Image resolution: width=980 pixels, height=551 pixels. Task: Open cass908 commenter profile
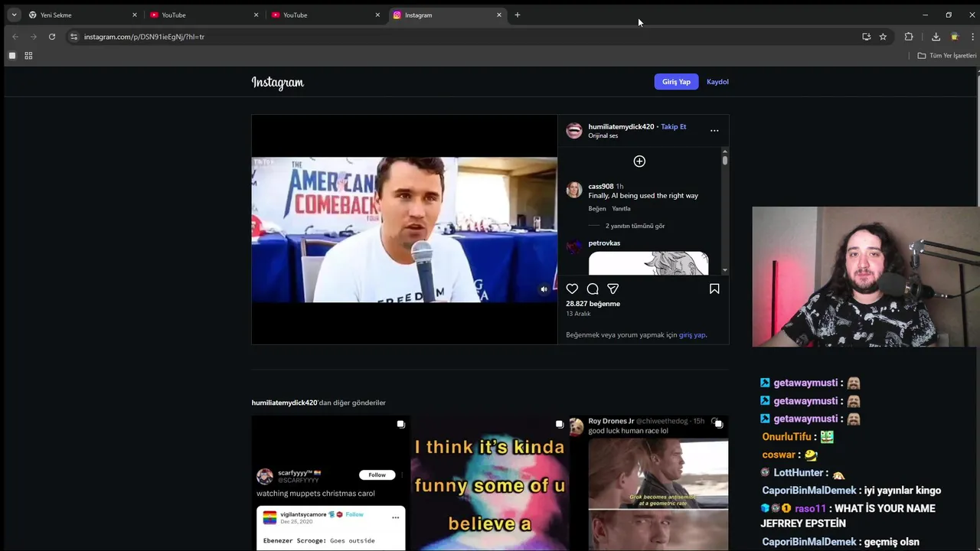click(x=601, y=186)
